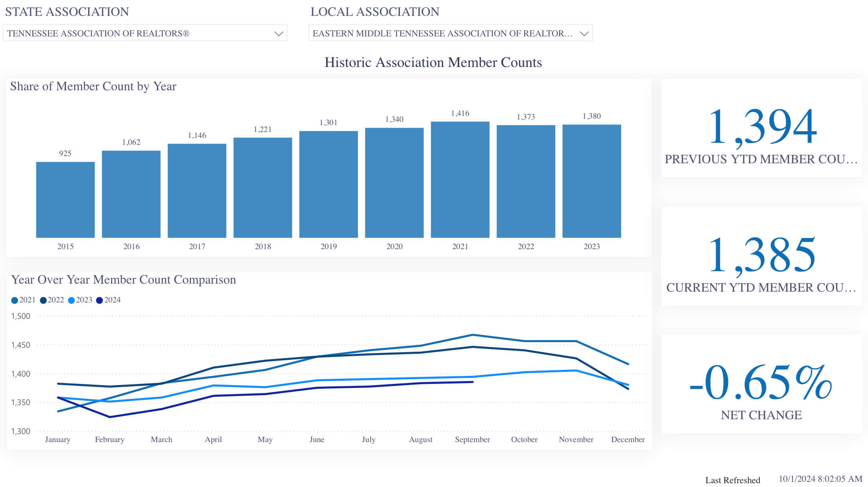Click the LOCAL ASSOCIATION heading

coord(375,12)
